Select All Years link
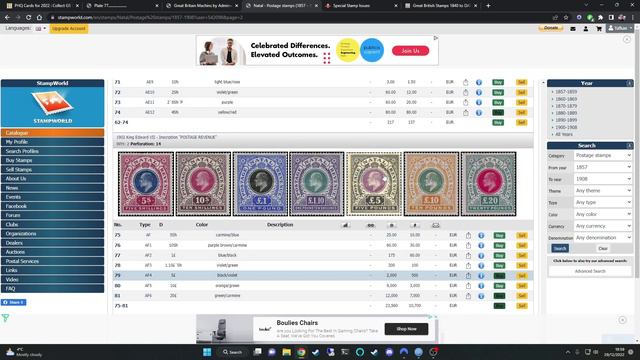 [564, 134]
